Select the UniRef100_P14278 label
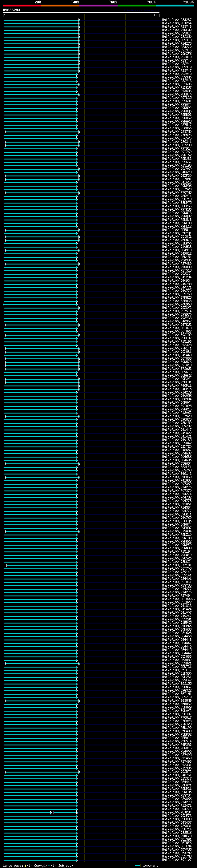 pyautogui.click(x=177, y=802)
